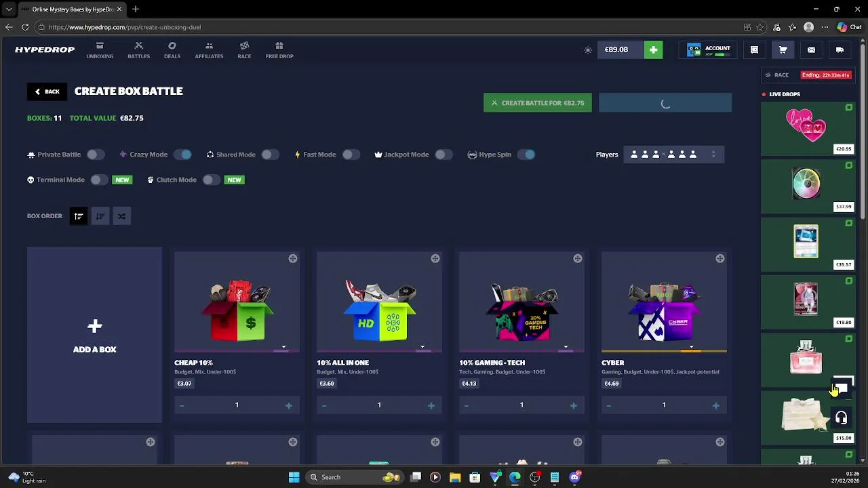The height and width of the screenshot is (488, 868).
Task: Click the browser address bar URL
Action: pyautogui.click(x=125, y=27)
